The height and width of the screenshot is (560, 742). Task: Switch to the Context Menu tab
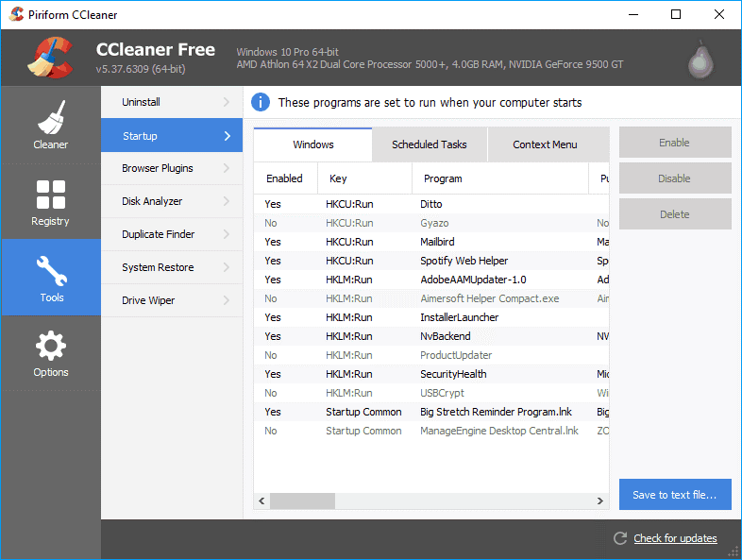click(x=545, y=144)
